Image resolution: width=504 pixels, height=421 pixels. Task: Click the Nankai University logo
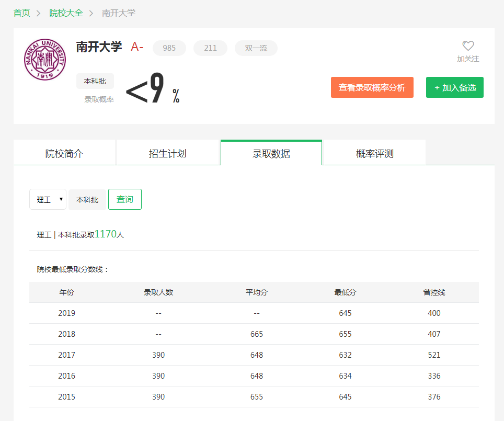45,60
